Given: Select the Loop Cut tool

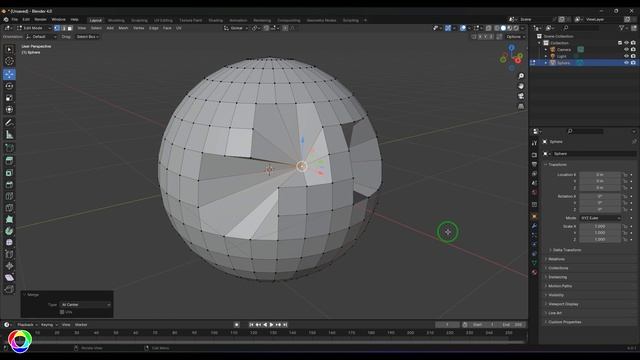Looking at the screenshot, I should 9,196.
